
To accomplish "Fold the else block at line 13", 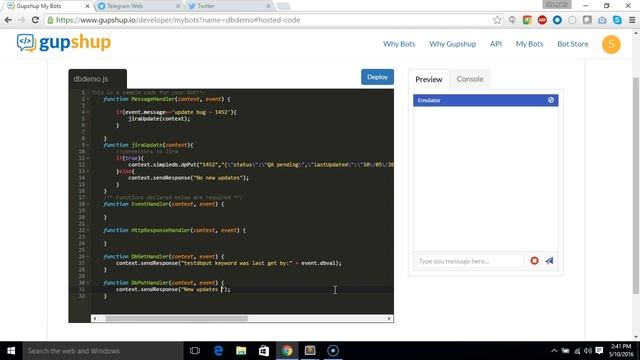I will pyautogui.click(x=88, y=171).
